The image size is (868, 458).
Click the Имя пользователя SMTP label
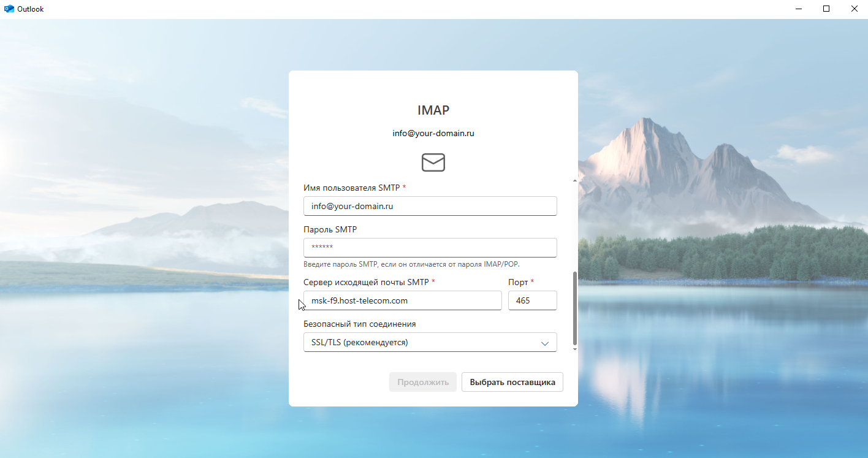352,188
